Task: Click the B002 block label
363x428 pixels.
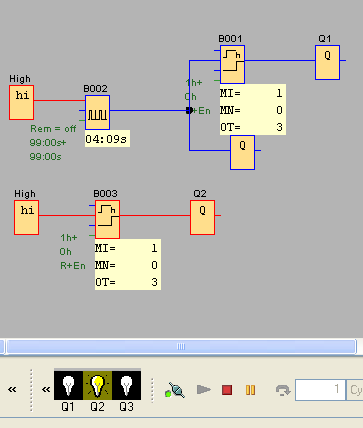Action: (x=95, y=89)
